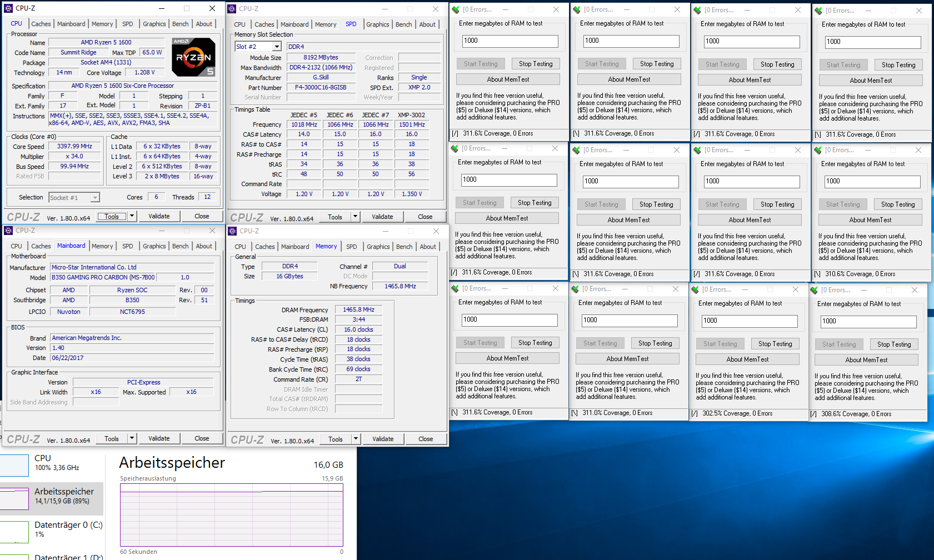Click the '06/22/2017' BIOS date value
This screenshot has height=560, width=934.
click(x=132, y=358)
